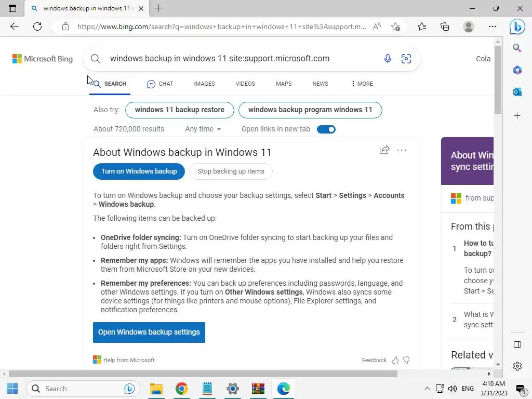Click the About 720,000 results text
Viewport: 532px width, 399px height.
tap(129, 129)
